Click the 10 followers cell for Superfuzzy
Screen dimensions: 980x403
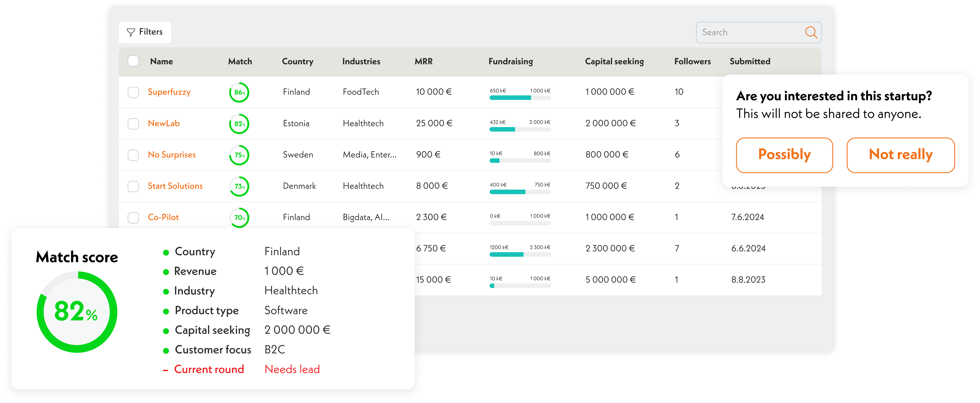click(x=679, y=92)
